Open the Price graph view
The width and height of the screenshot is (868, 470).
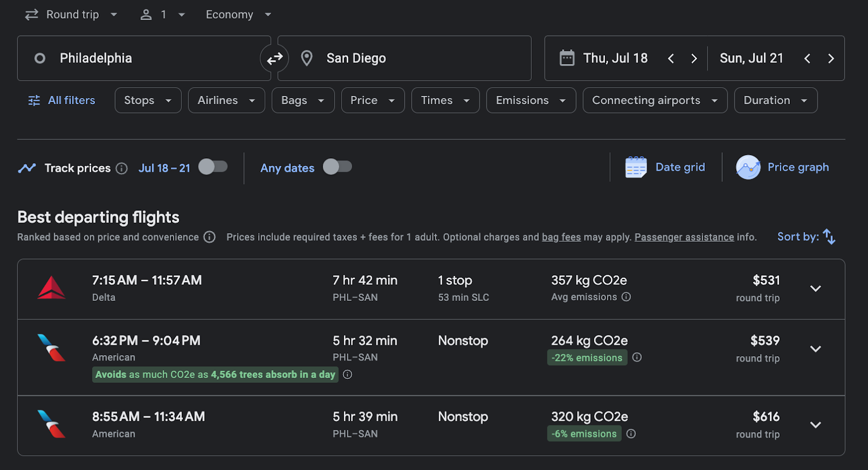[782, 167]
